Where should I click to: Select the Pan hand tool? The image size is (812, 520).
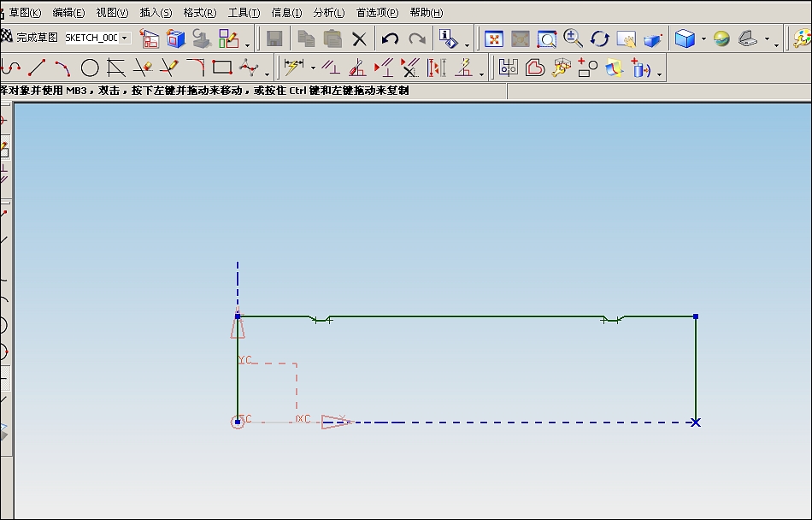pos(626,38)
